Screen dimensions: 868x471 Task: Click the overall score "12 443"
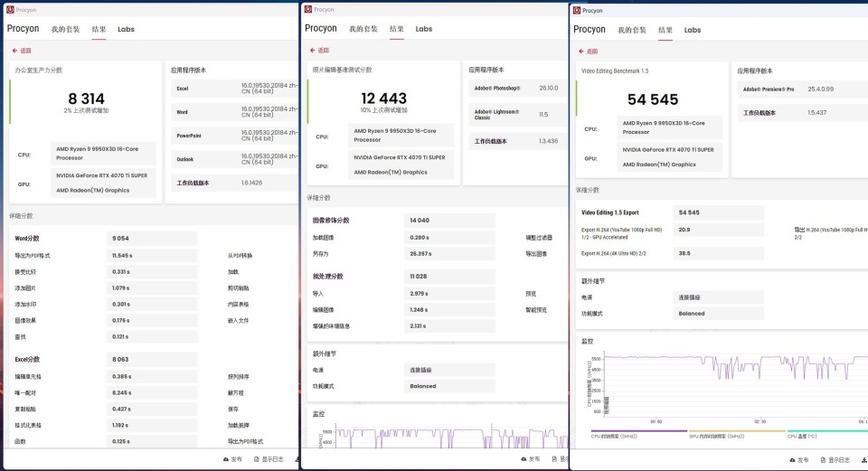383,98
